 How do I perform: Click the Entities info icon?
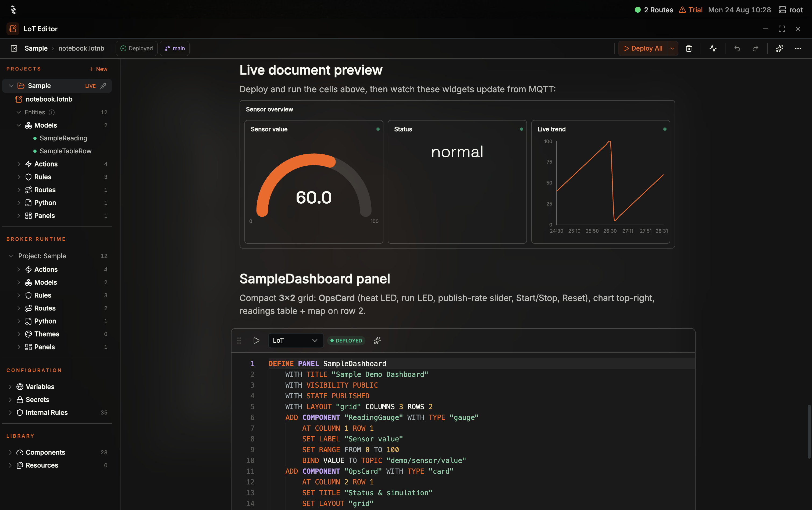tap(52, 112)
